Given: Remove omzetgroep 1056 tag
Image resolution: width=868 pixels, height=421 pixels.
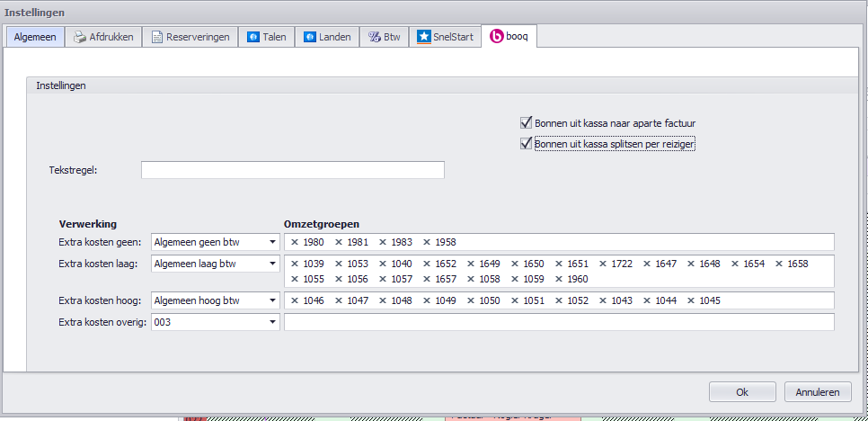Looking at the screenshot, I should coord(339,279).
